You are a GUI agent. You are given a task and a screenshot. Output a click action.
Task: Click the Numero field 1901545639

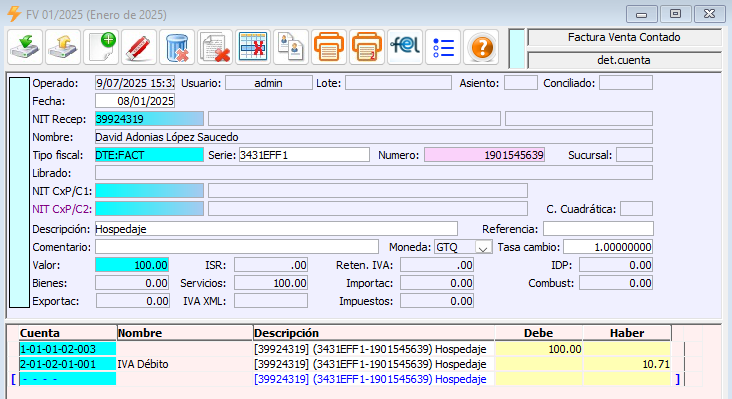coord(485,155)
